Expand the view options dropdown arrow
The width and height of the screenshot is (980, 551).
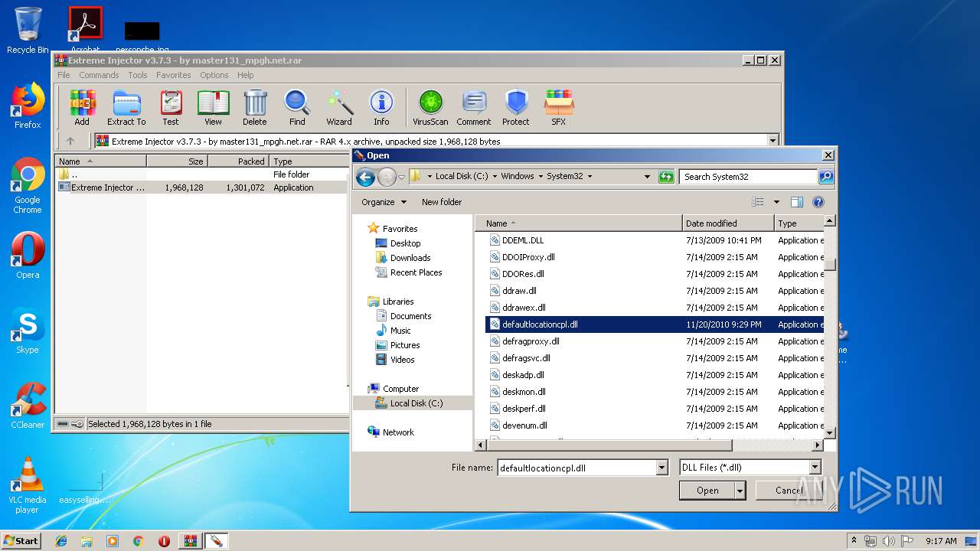(x=776, y=202)
